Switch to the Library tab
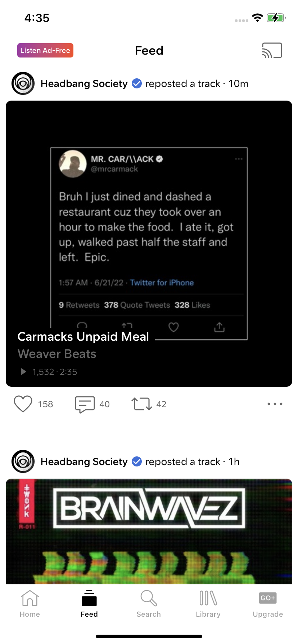Viewport: 298px width, 644px height. point(208,604)
